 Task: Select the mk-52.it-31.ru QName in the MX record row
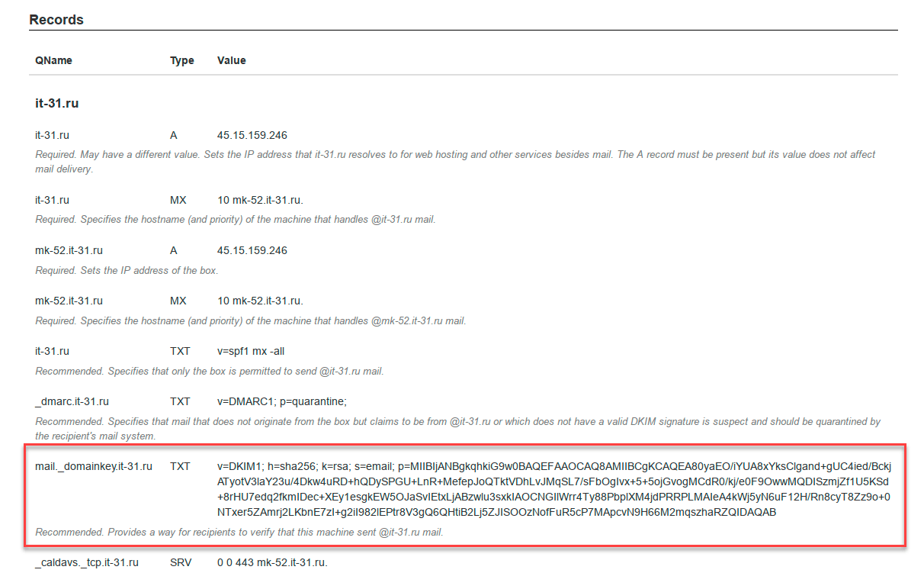[69, 301]
